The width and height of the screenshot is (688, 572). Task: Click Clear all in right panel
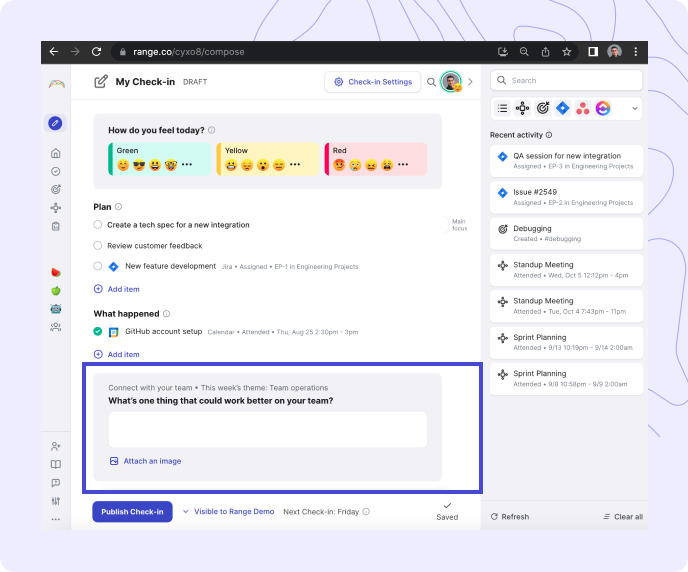tap(623, 517)
